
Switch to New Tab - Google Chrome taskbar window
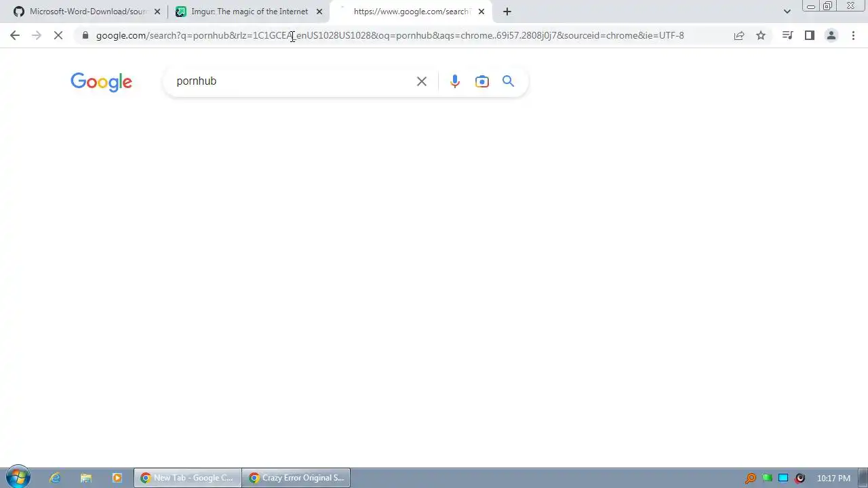(x=188, y=478)
